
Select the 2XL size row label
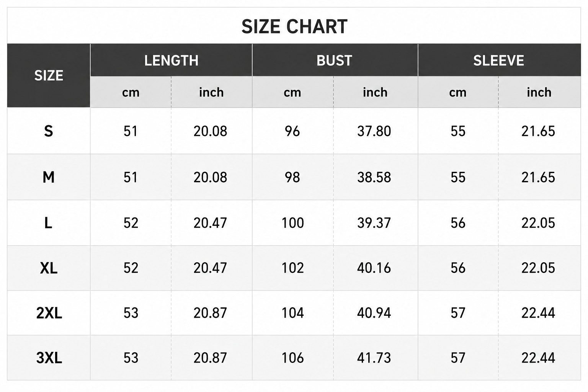(x=49, y=313)
